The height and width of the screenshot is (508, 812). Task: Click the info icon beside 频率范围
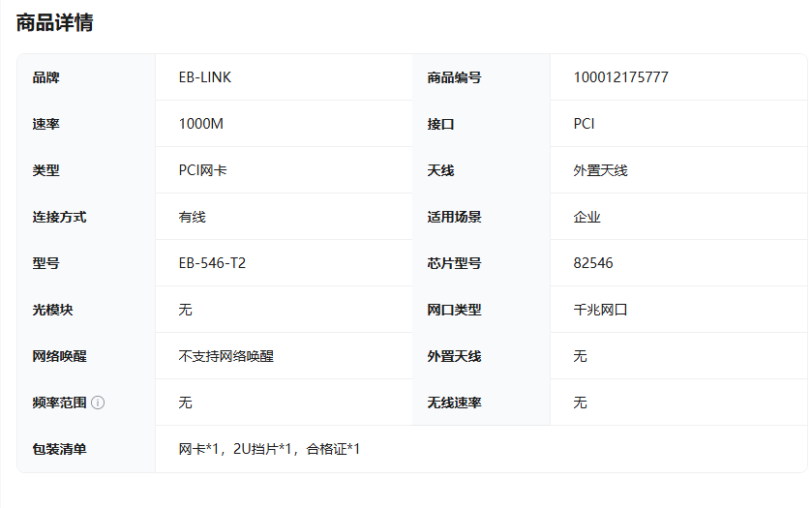pos(98,403)
